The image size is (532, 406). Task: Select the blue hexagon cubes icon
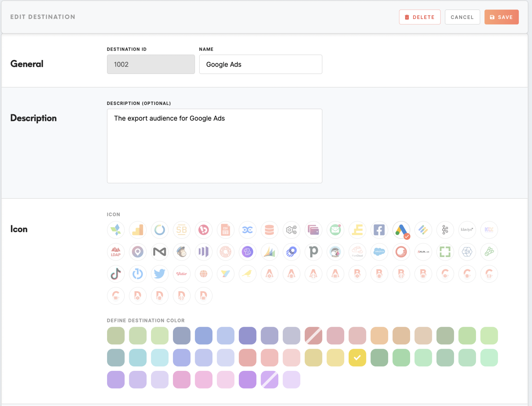[x=467, y=252]
